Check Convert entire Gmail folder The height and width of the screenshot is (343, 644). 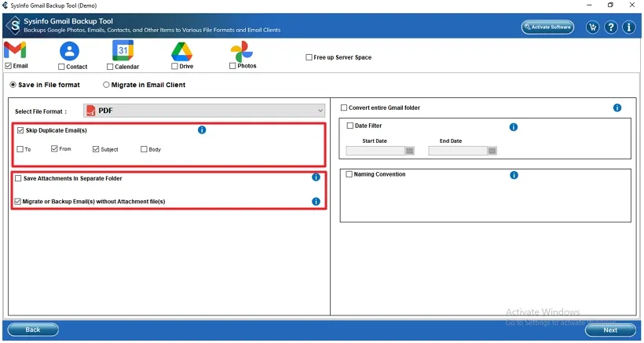click(x=344, y=108)
